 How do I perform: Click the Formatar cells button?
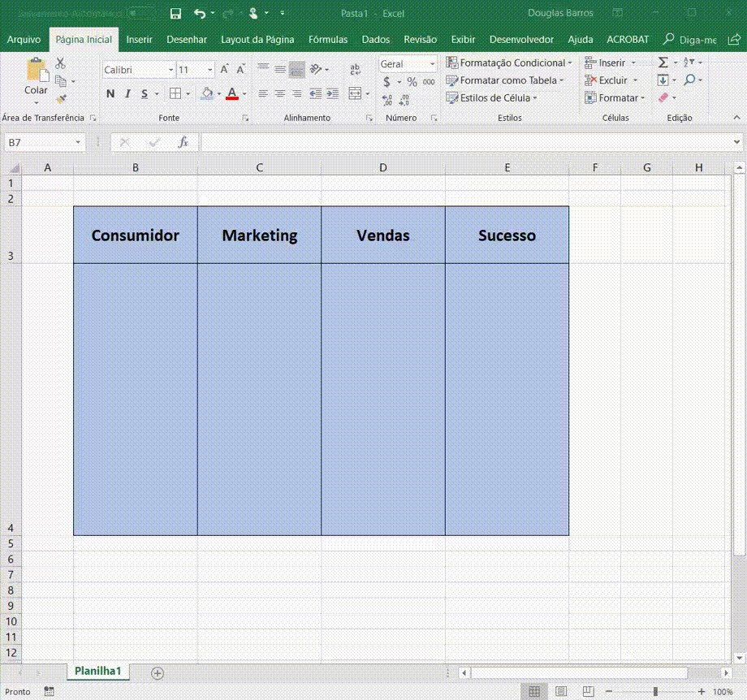coord(615,97)
